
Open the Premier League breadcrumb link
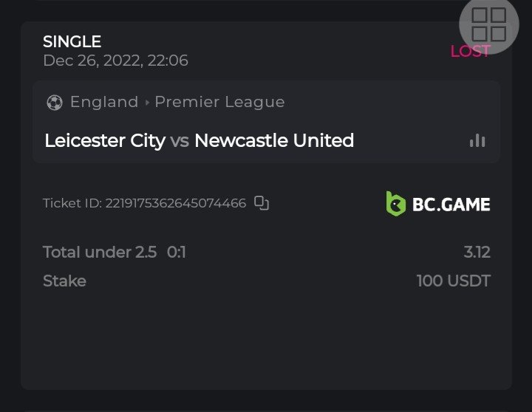(219, 103)
